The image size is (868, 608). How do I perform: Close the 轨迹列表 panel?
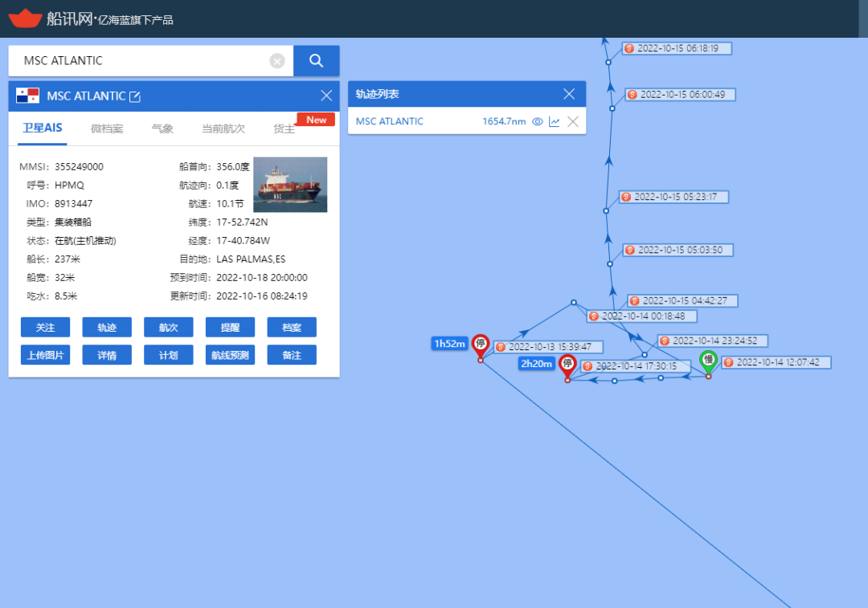[x=569, y=94]
